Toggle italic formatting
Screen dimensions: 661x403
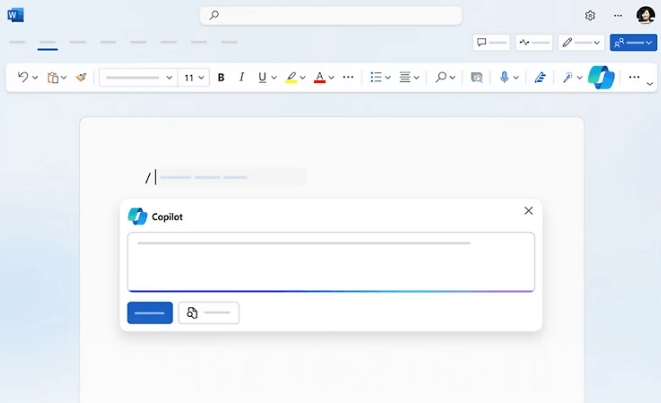(x=241, y=77)
